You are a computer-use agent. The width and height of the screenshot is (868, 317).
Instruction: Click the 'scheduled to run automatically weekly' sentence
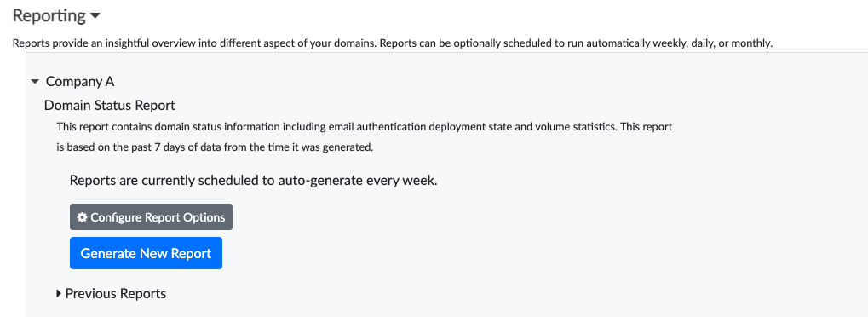[575, 43]
